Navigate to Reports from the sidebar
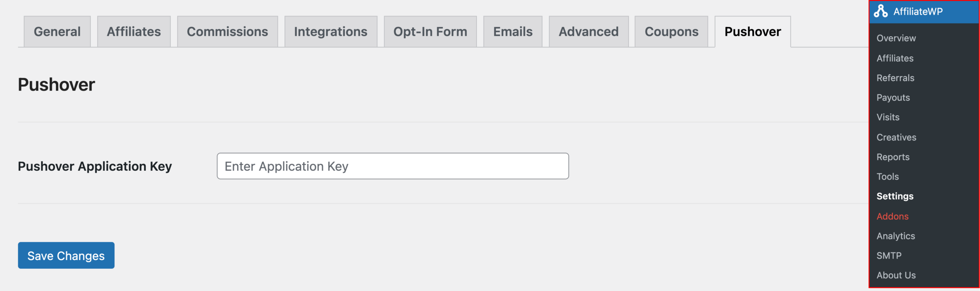This screenshot has width=980, height=291. coord(893,157)
